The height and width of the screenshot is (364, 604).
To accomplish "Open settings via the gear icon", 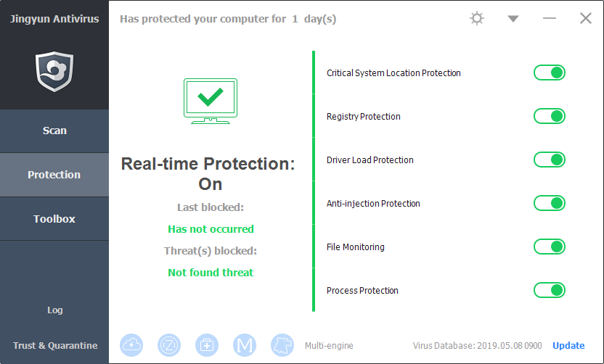I will click(x=477, y=19).
